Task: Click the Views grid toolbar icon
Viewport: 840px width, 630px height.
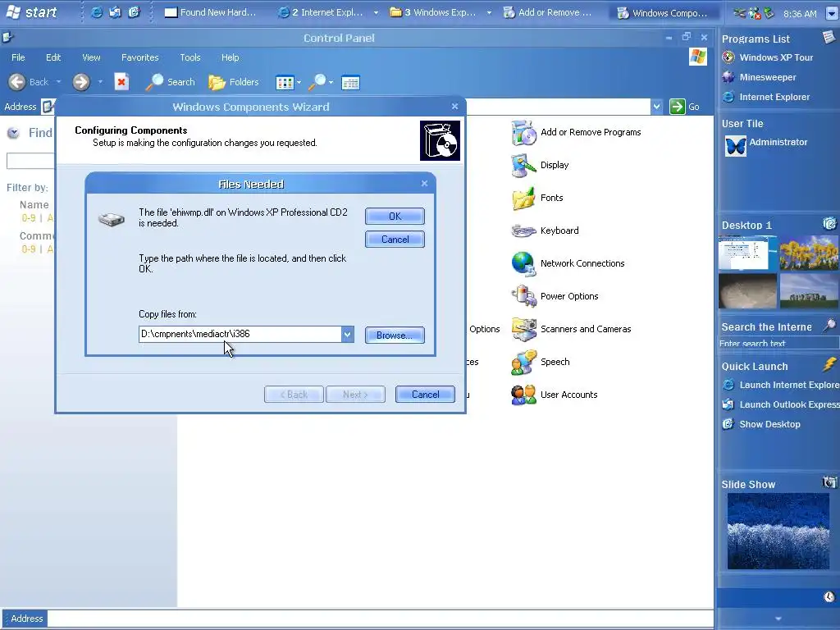Action: tap(285, 83)
